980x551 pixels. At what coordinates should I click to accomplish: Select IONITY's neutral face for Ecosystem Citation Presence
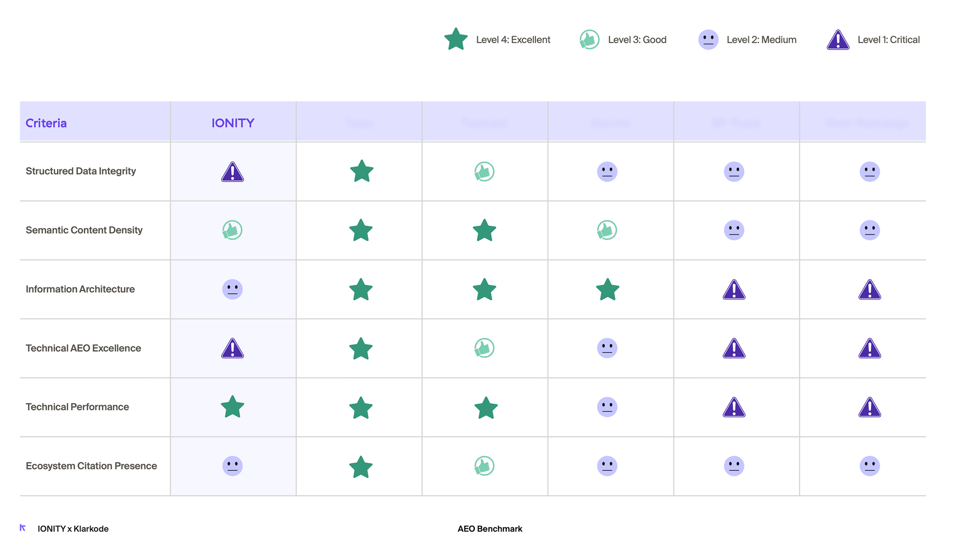232,466
